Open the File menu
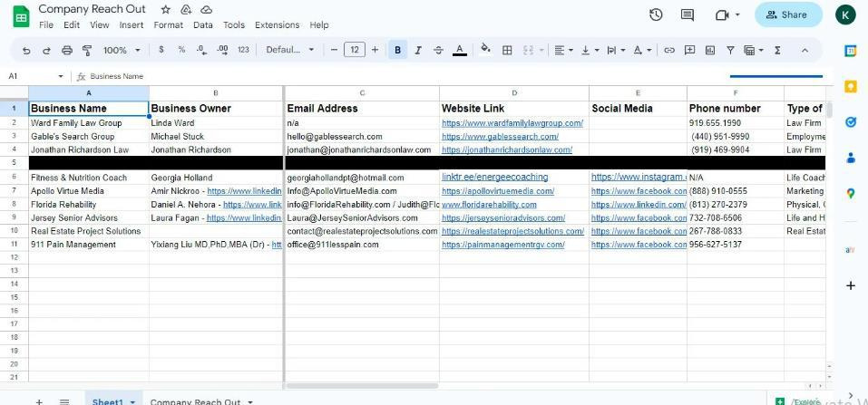868x405 pixels. click(x=46, y=24)
